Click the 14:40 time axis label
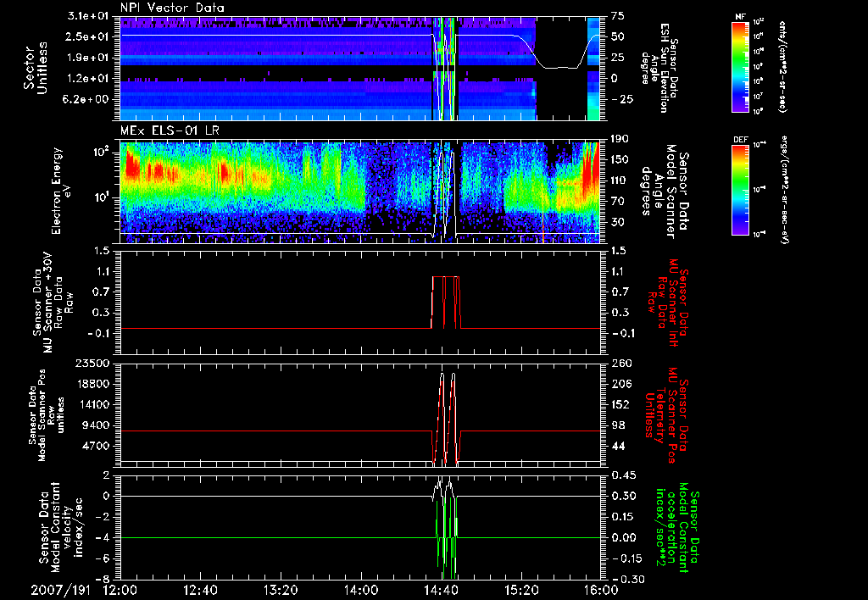 [x=441, y=590]
